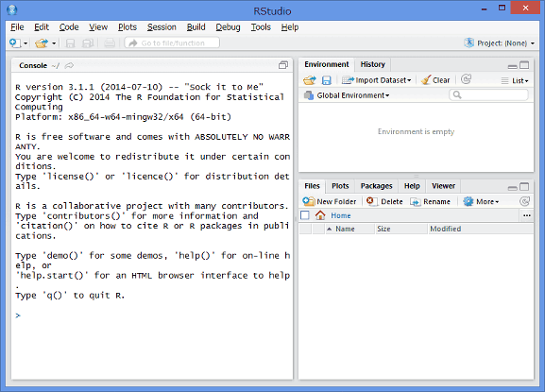
Task: Open the Code menu
Action: 69,27
